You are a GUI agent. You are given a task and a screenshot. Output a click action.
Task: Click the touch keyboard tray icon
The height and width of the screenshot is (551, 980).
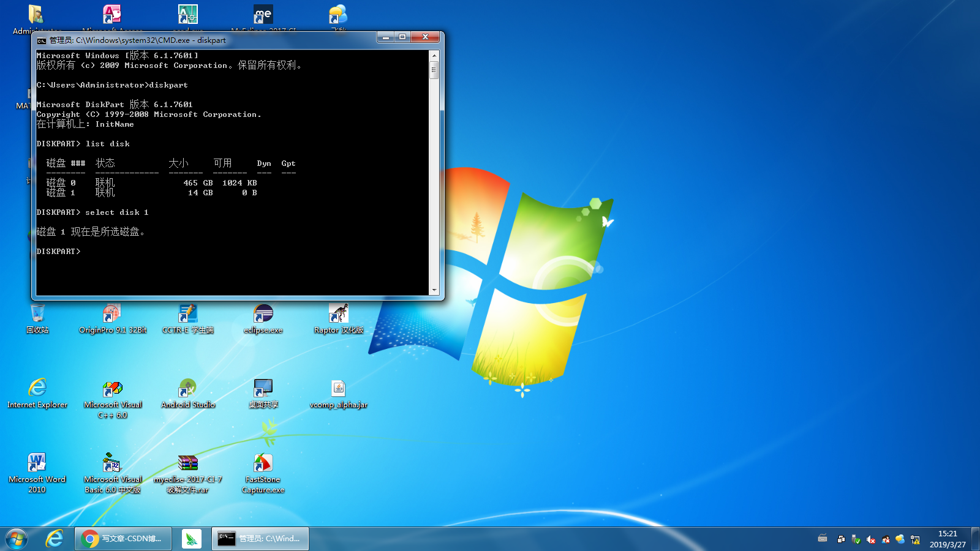(823, 539)
